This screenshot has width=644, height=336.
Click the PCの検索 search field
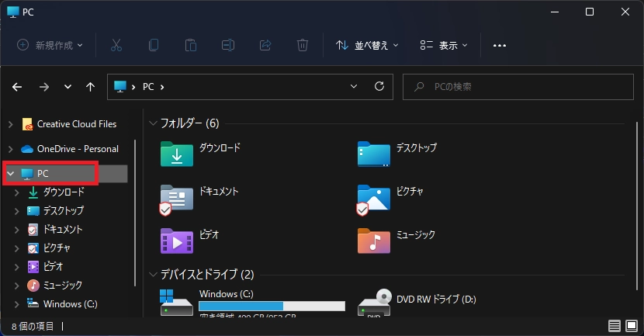[x=518, y=87]
